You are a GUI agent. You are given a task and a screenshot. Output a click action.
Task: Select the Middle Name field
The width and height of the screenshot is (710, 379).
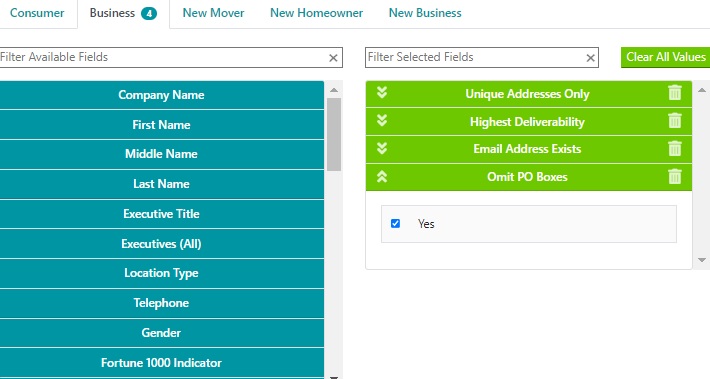tap(162, 154)
